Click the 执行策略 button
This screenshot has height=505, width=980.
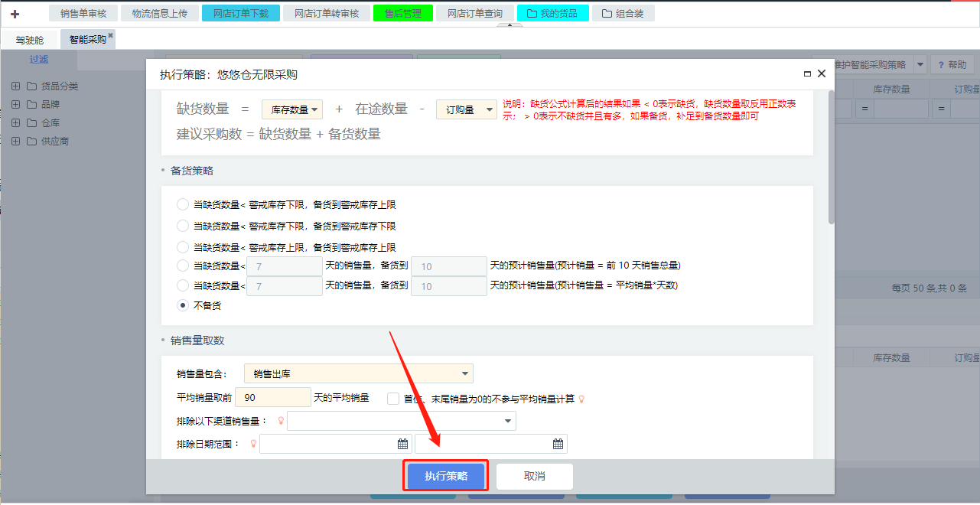(445, 476)
